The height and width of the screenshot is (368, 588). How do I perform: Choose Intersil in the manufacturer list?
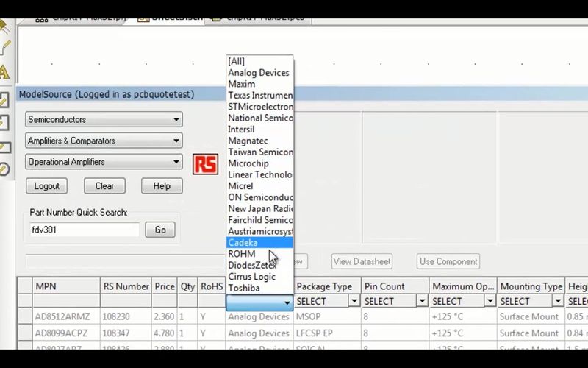[x=259, y=130]
